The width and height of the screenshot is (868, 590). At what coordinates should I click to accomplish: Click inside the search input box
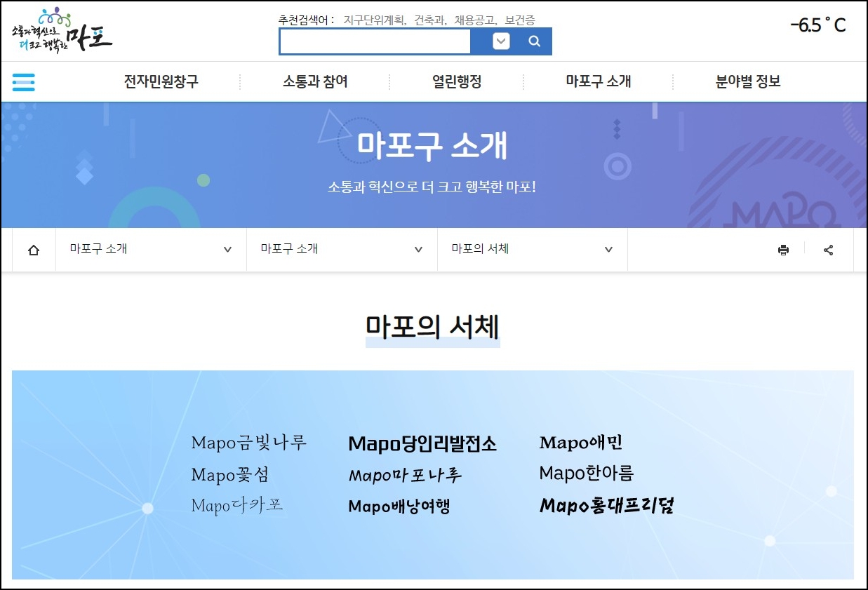pyautogui.click(x=375, y=41)
